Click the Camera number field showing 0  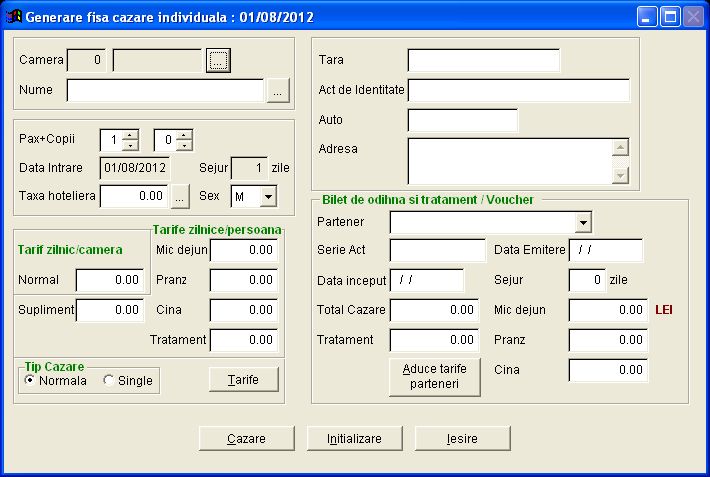click(x=86, y=60)
